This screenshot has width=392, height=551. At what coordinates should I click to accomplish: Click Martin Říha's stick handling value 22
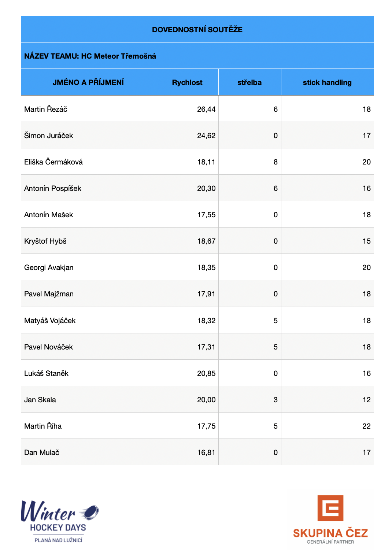(x=366, y=426)
